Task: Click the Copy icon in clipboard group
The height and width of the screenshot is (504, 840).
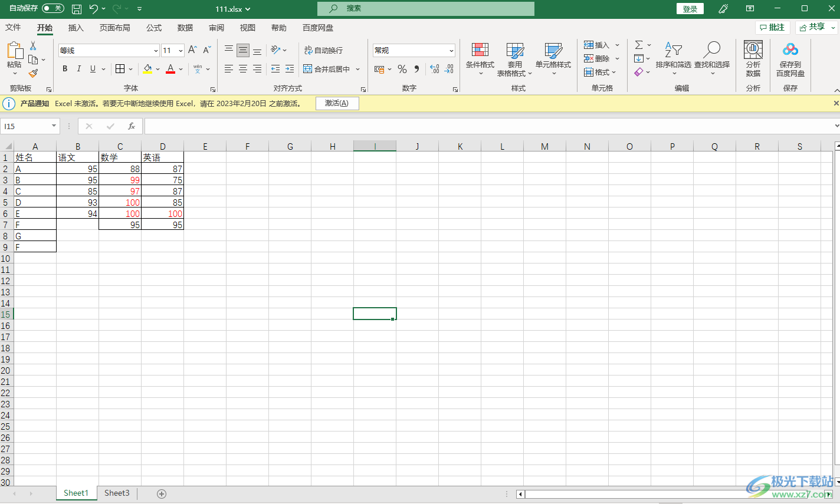Action: (33, 60)
